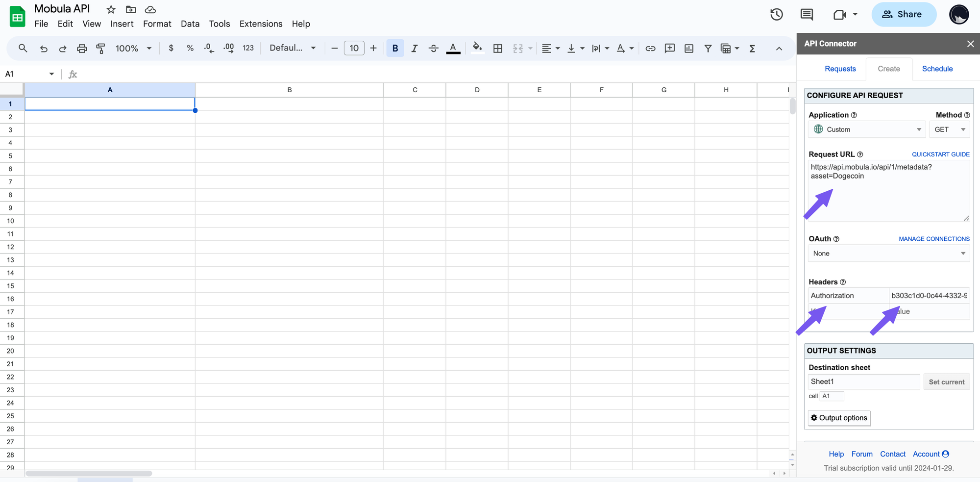Increase the font size

pos(373,48)
